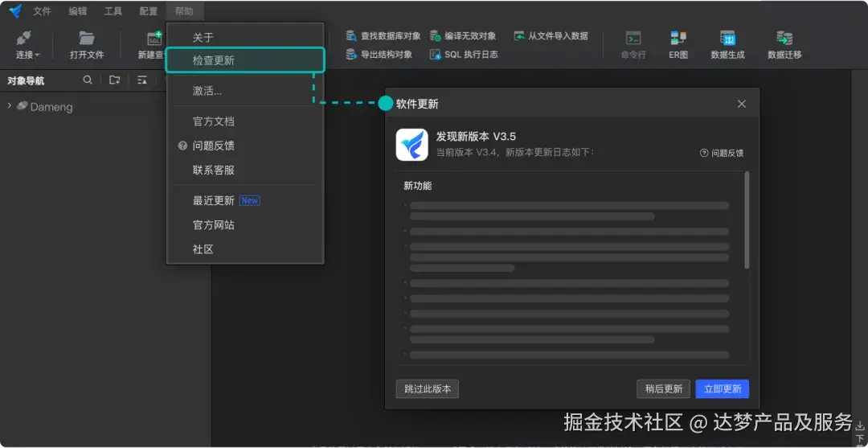Open the 配置 menu
868x448 pixels.
[149, 11]
